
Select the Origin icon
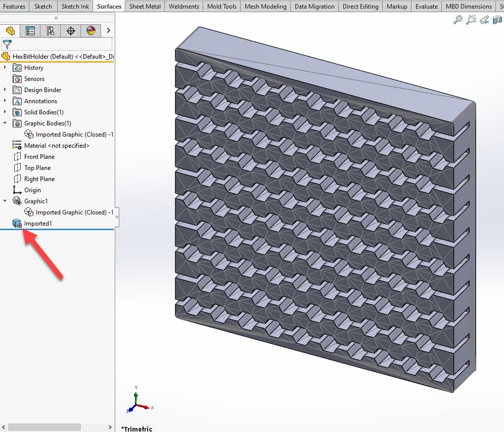click(17, 190)
